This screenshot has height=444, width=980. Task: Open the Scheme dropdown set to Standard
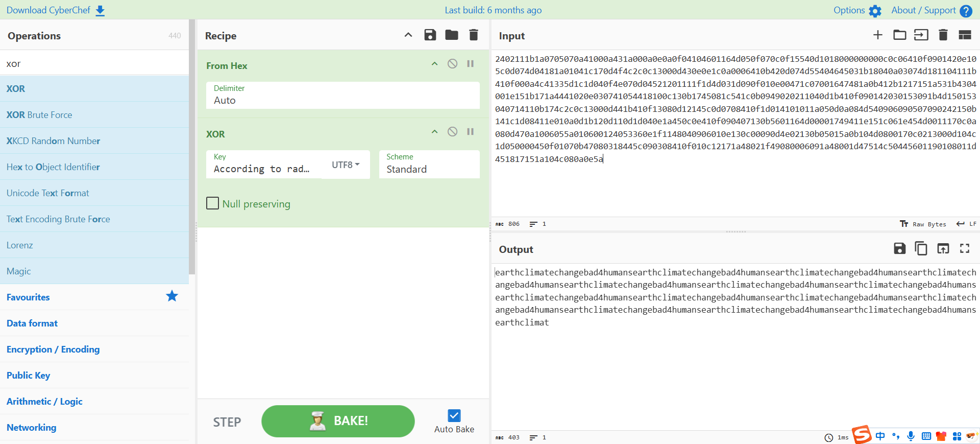pyautogui.click(x=429, y=164)
